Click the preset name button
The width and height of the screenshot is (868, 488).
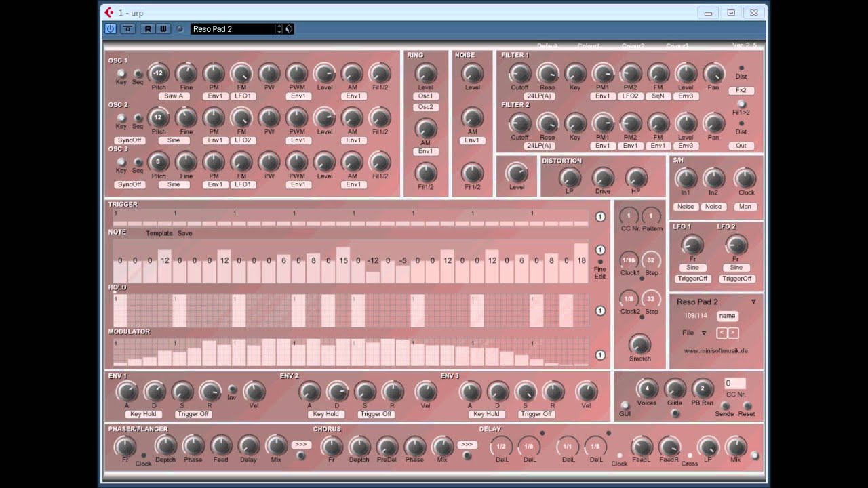(727, 316)
